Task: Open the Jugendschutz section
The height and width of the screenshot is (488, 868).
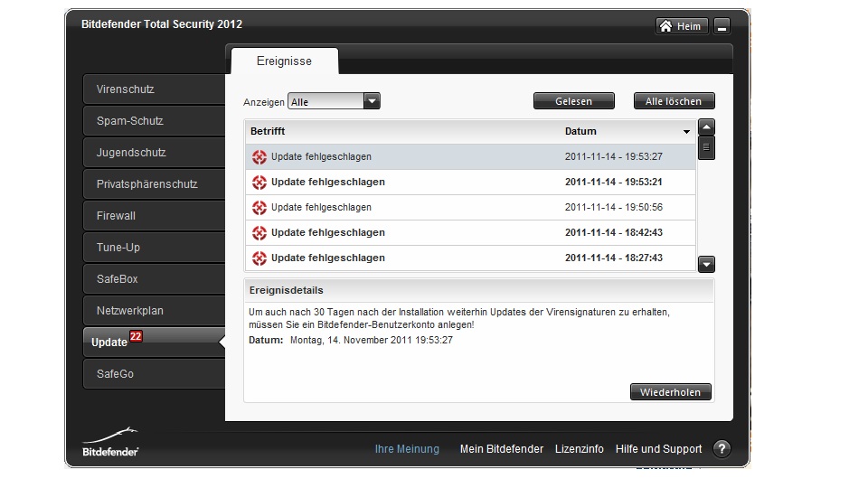Action: (x=154, y=152)
